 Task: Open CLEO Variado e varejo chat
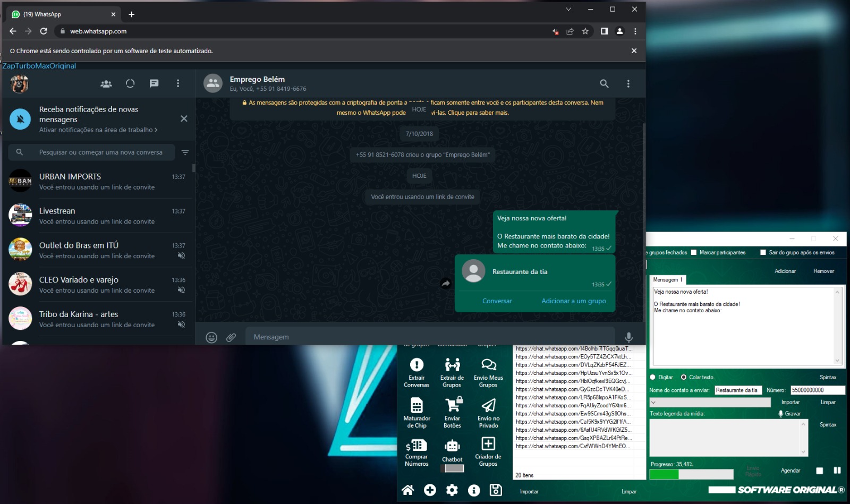[x=98, y=285]
